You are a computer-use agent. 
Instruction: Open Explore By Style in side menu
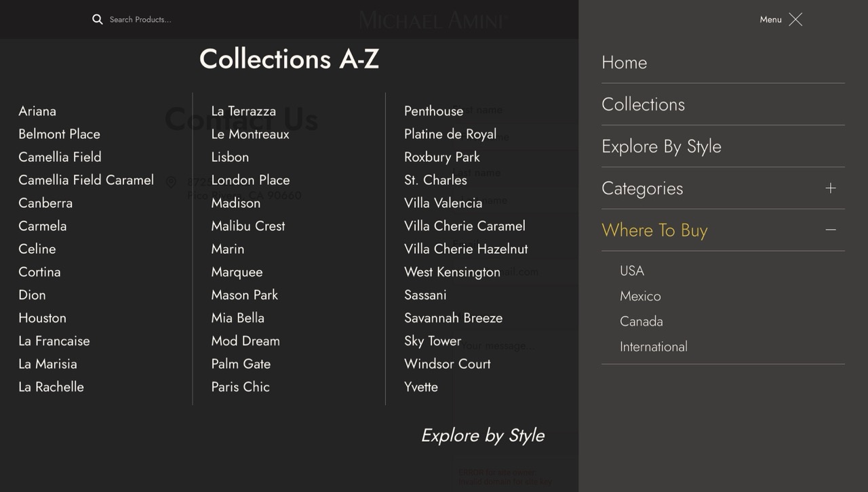pos(661,146)
